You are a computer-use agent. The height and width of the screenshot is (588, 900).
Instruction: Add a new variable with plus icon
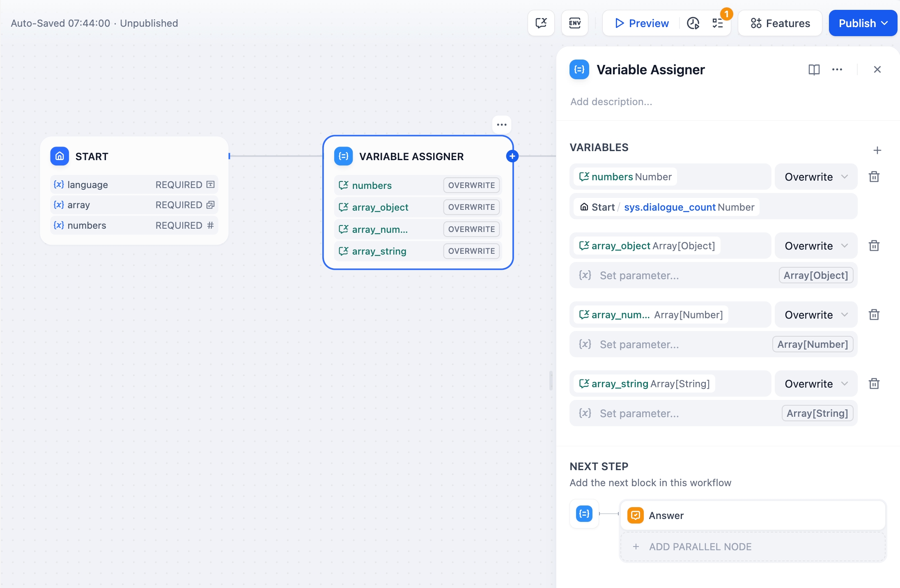pos(877,150)
